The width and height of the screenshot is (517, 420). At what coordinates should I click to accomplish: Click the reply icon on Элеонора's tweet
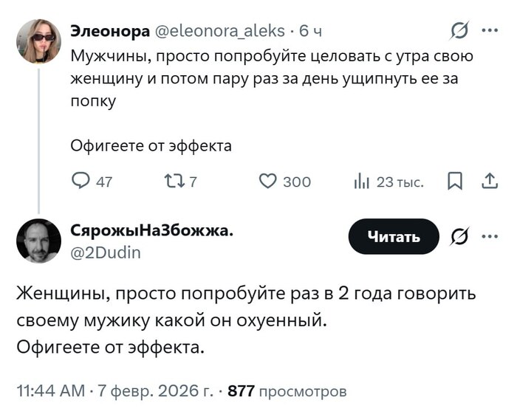tap(81, 182)
